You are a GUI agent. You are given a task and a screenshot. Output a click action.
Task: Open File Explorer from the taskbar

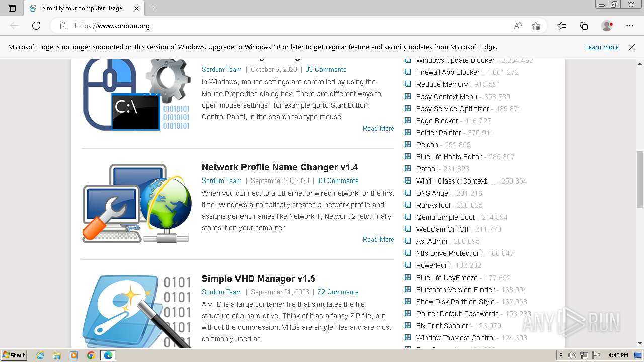(57, 355)
